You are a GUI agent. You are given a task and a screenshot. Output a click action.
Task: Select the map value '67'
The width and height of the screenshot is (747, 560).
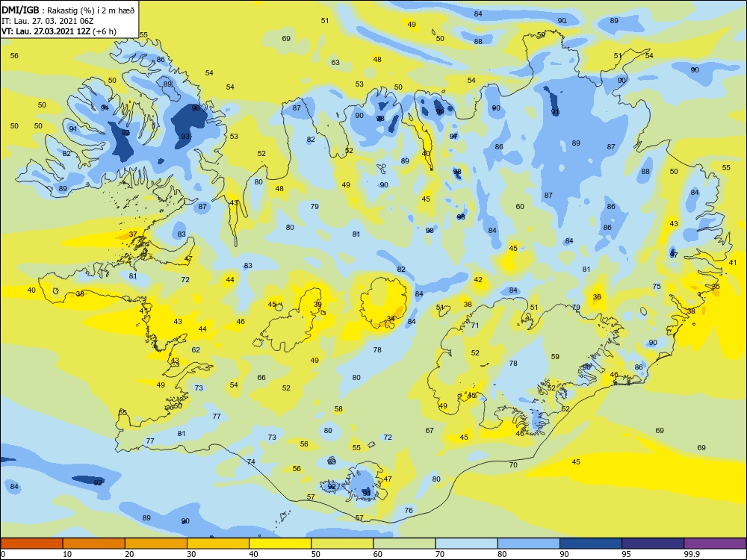pyautogui.click(x=430, y=430)
